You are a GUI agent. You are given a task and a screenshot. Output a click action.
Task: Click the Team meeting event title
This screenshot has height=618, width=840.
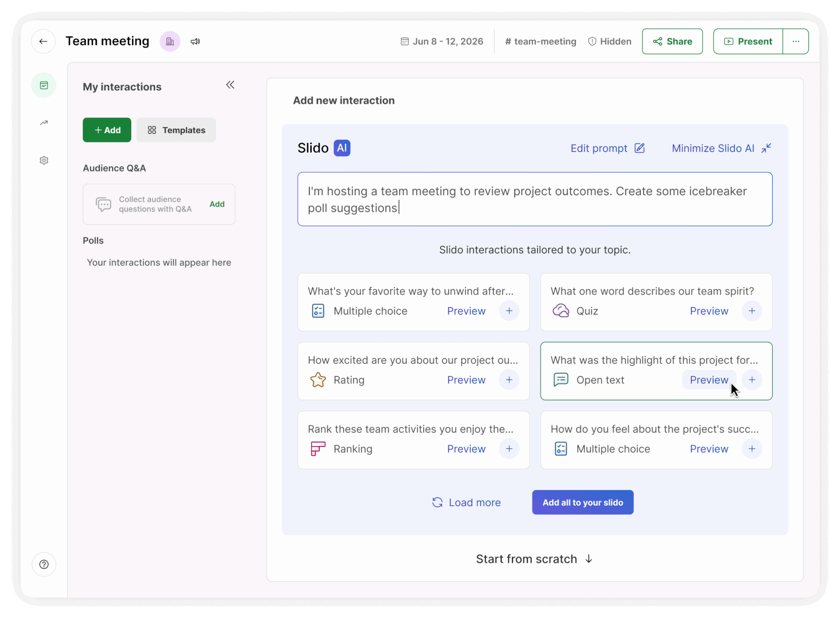[x=107, y=41]
